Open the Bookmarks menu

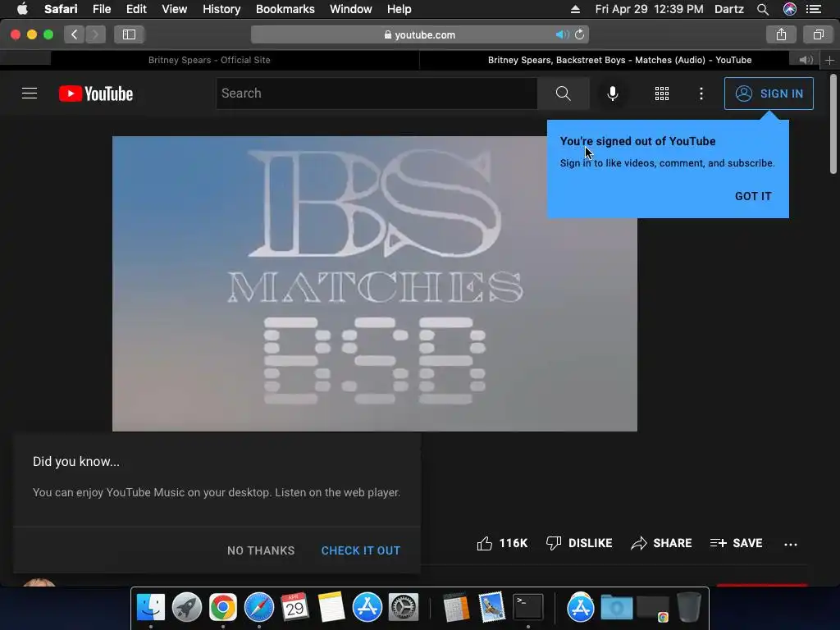click(285, 9)
